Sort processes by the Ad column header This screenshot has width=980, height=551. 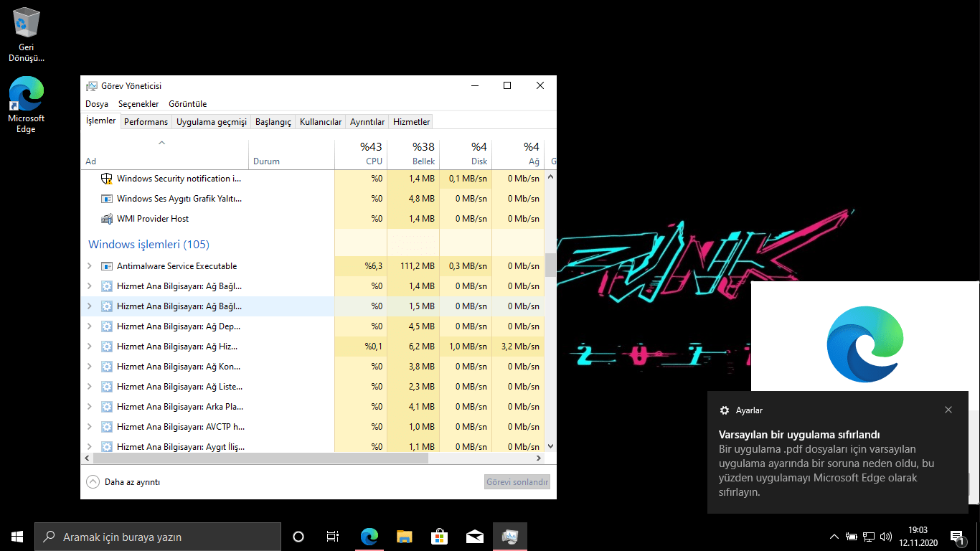click(x=165, y=154)
